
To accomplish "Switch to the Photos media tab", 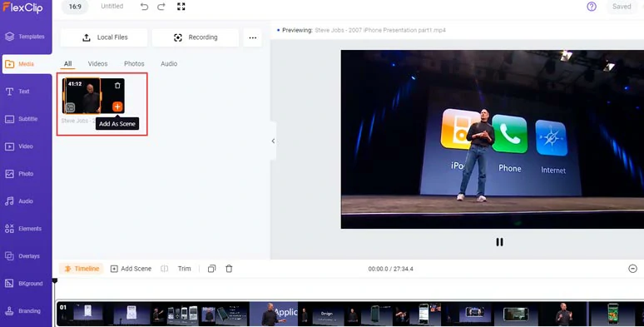I will 134,64.
